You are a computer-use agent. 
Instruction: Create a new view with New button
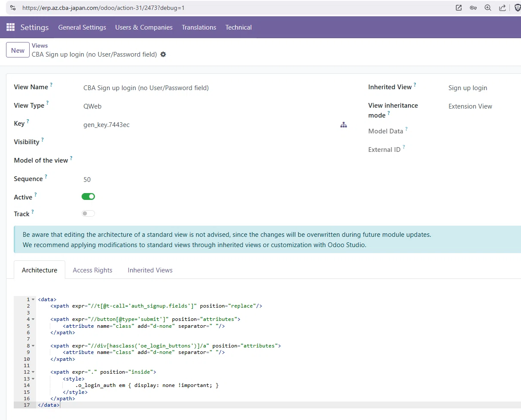pyautogui.click(x=18, y=50)
